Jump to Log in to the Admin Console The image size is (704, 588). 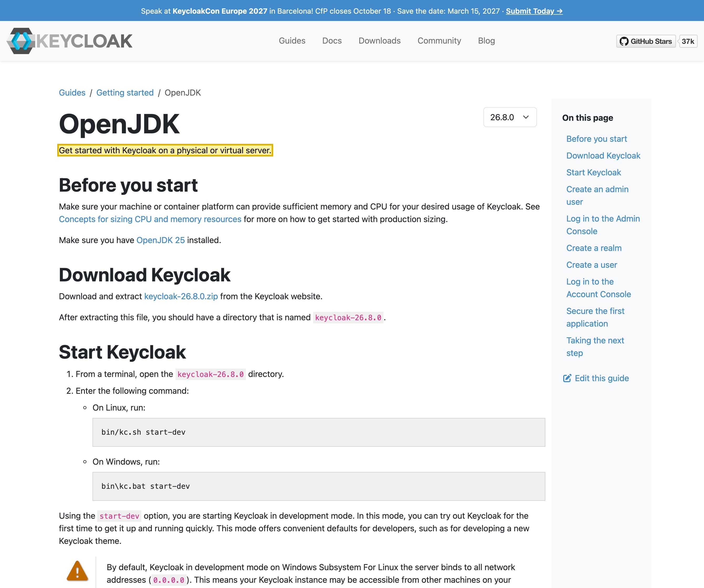[x=603, y=225]
